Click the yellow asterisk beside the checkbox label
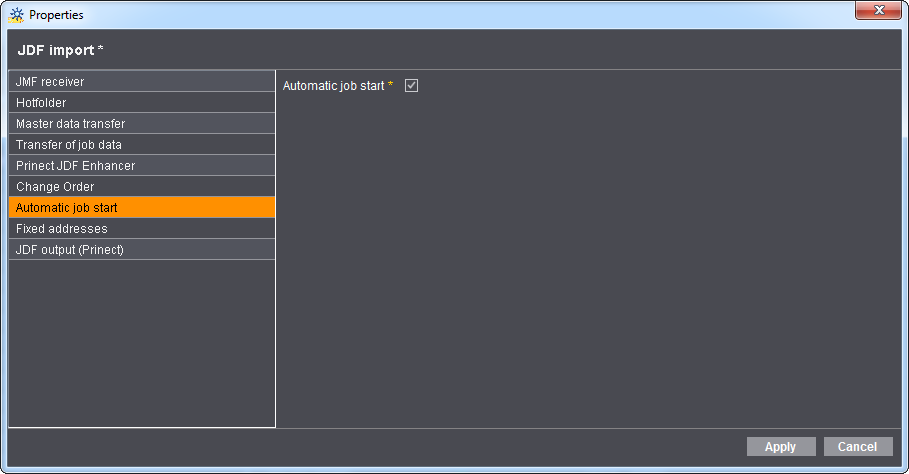This screenshot has width=909, height=474. (391, 86)
